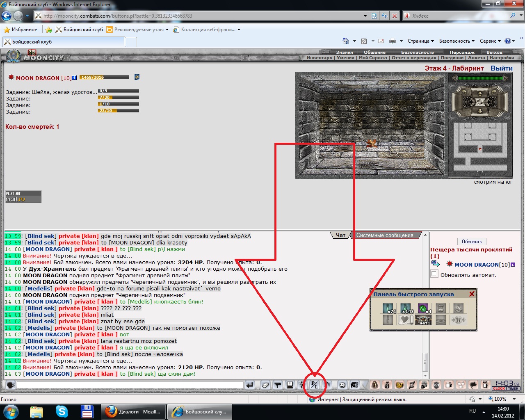The height and width of the screenshot is (420, 525).
Task: Open the Персонаж game menu
Action: pos(462,52)
